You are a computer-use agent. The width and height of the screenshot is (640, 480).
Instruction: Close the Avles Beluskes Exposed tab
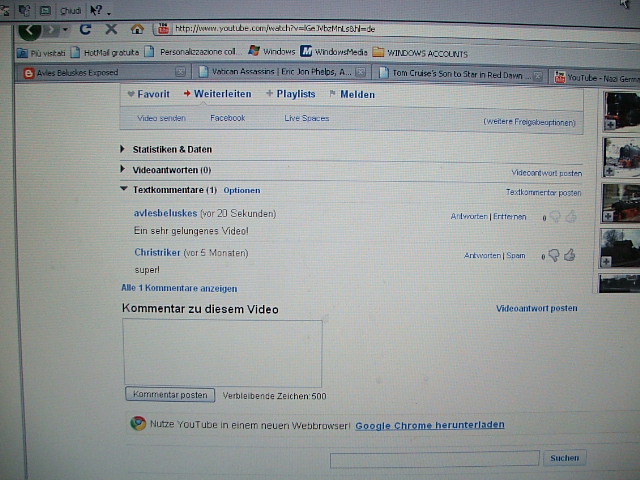180,72
